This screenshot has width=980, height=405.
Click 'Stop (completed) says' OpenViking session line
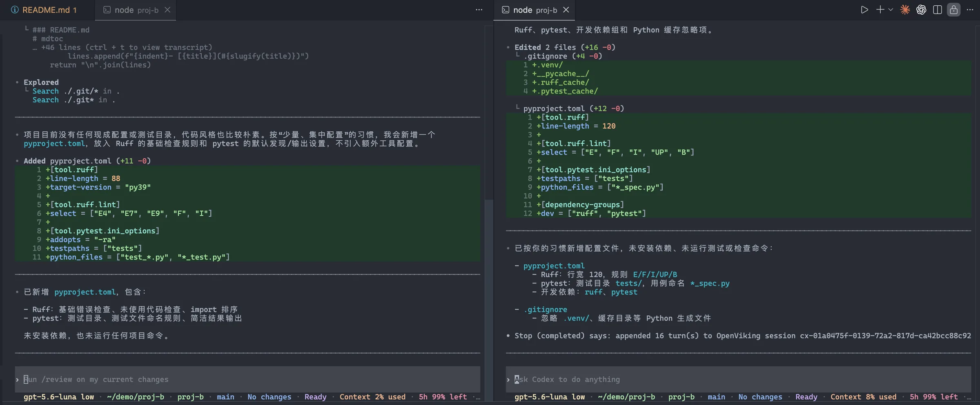[x=742, y=336]
